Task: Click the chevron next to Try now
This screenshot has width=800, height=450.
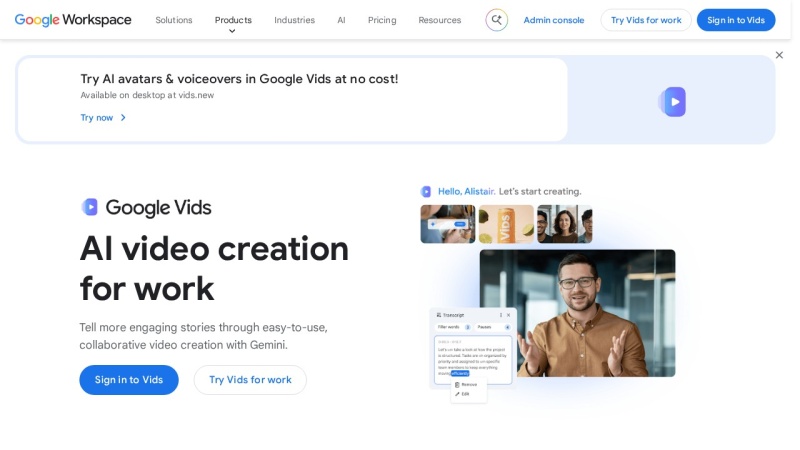Action: (x=123, y=117)
